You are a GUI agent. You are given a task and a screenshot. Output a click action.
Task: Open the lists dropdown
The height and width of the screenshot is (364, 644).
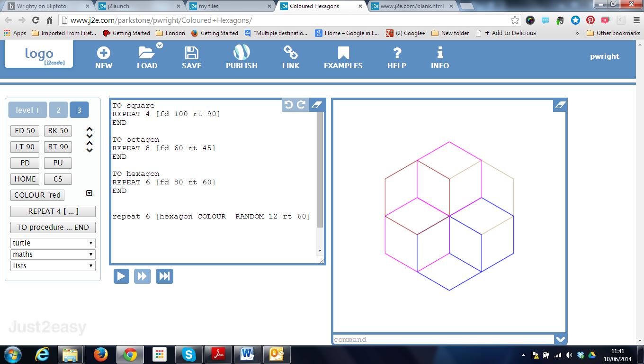tap(53, 266)
